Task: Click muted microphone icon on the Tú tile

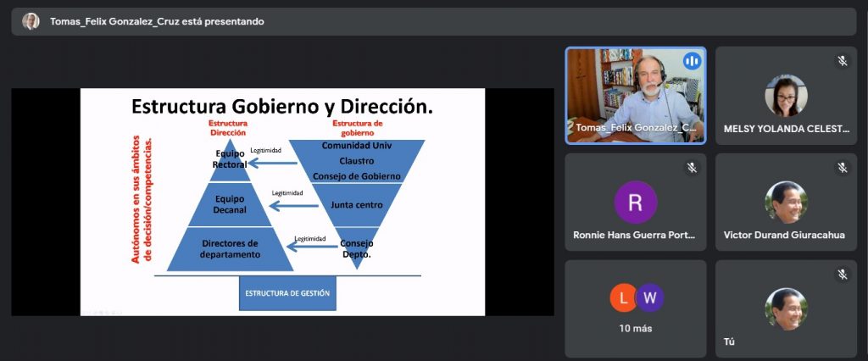Action: 842,275
